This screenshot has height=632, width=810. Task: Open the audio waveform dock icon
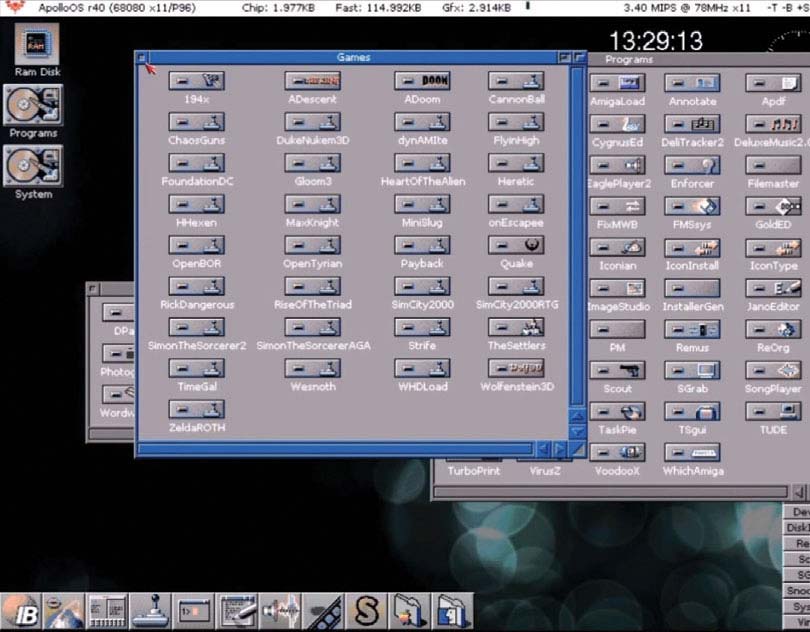[x=281, y=611]
